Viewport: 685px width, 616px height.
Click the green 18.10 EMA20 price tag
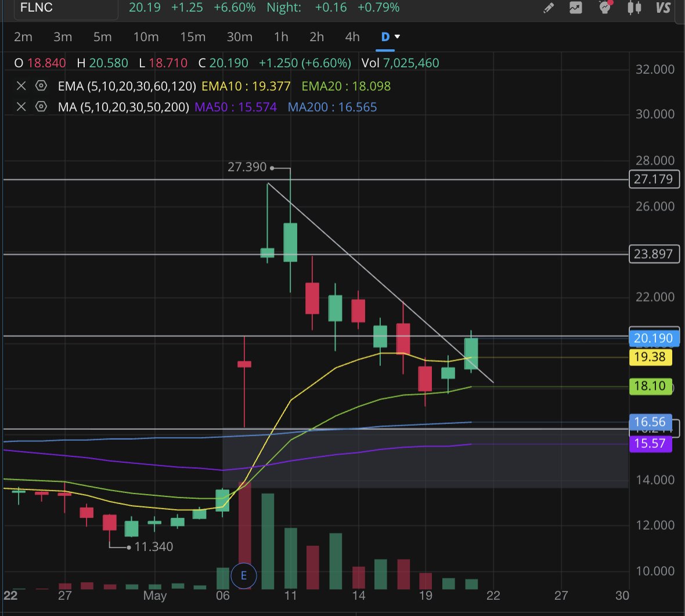pos(650,386)
